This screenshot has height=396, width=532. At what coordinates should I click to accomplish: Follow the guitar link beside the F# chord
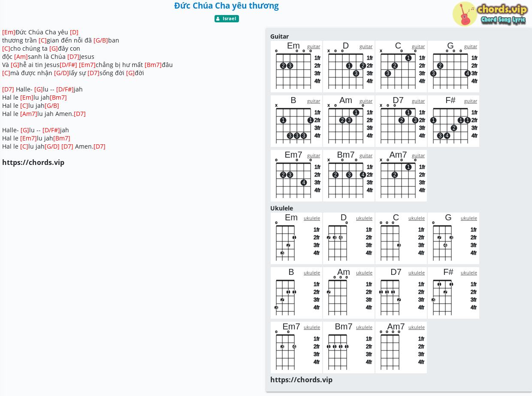471,101
